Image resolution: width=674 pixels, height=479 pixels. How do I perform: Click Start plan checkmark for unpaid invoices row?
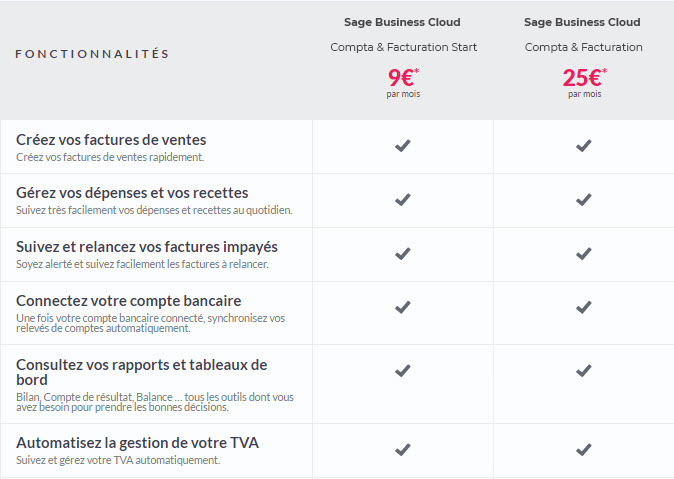[402, 254]
